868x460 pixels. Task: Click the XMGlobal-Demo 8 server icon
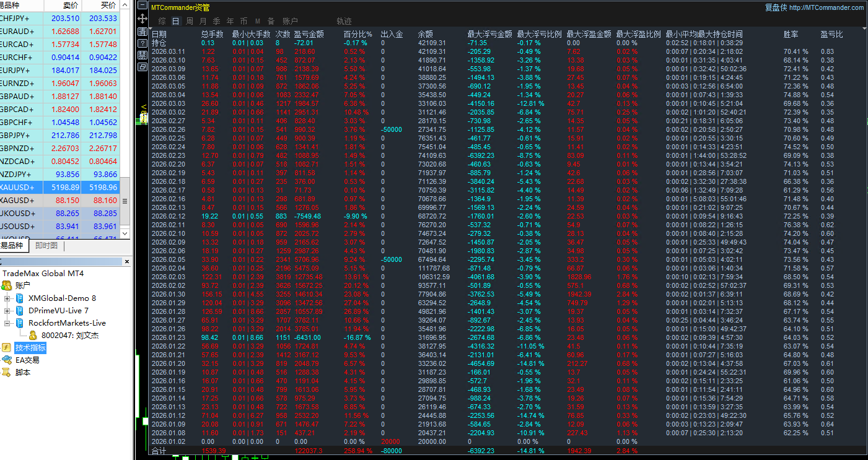coord(20,298)
